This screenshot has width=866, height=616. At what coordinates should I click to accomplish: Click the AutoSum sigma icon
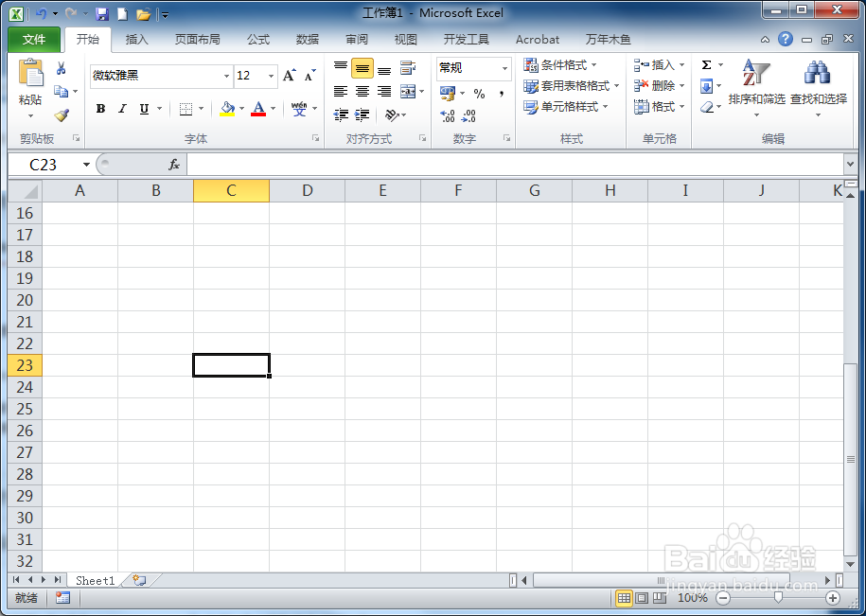706,65
